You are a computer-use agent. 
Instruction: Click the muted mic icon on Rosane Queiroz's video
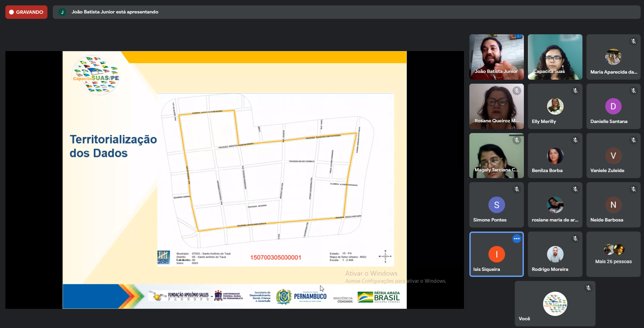516,91
